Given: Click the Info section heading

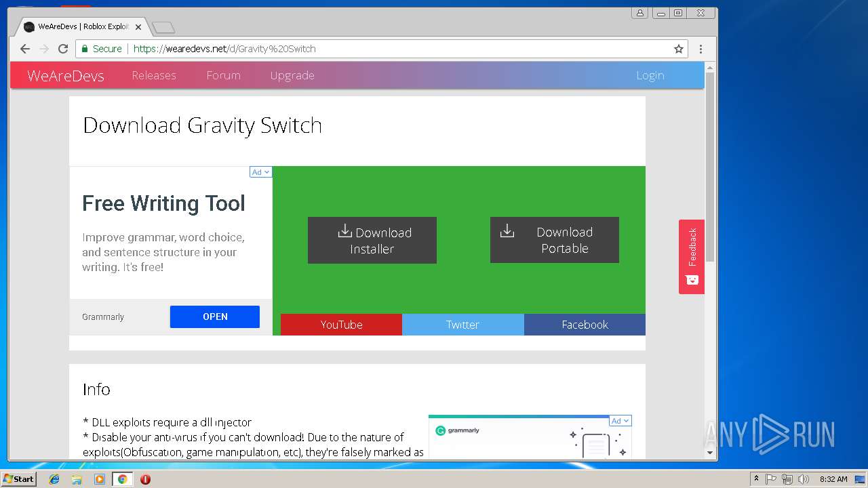Looking at the screenshot, I should [96, 389].
